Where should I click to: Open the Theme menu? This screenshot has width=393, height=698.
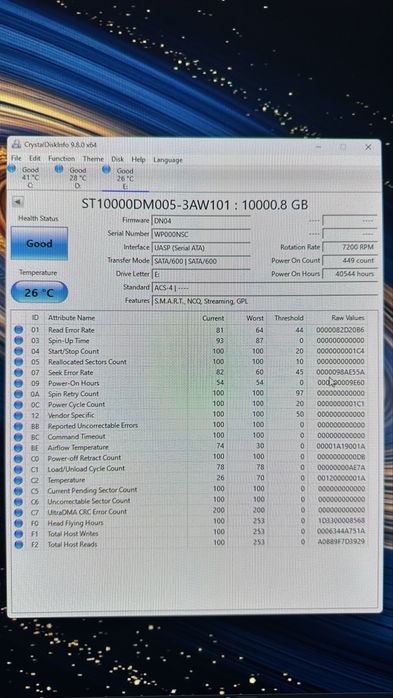click(x=93, y=159)
